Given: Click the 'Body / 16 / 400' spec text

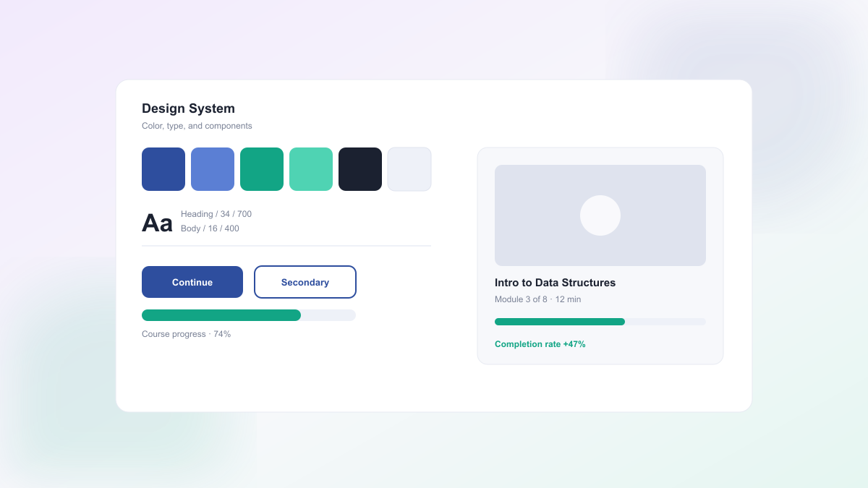Looking at the screenshot, I should click(x=210, y=228).
